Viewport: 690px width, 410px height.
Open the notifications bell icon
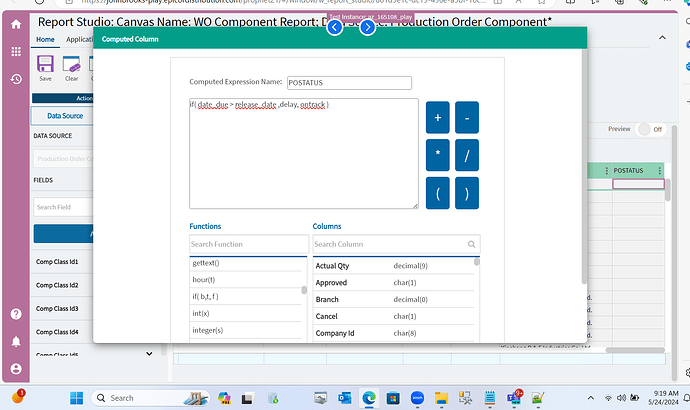[x=16, y=341]
